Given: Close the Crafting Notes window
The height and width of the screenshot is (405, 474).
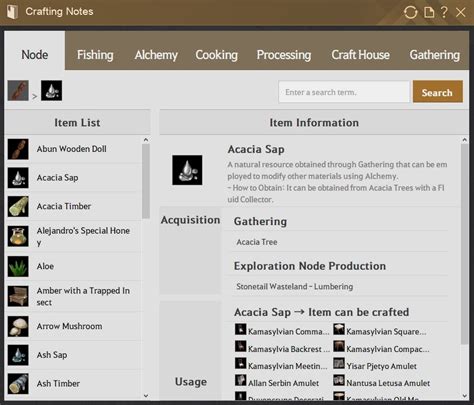Looking at the screenshot, I should pyautogui.click(x=460, y=12).
